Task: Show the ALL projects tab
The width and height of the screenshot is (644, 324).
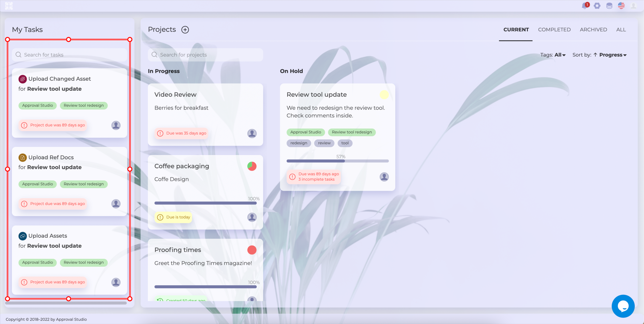Action: click(x=621, y=29)
